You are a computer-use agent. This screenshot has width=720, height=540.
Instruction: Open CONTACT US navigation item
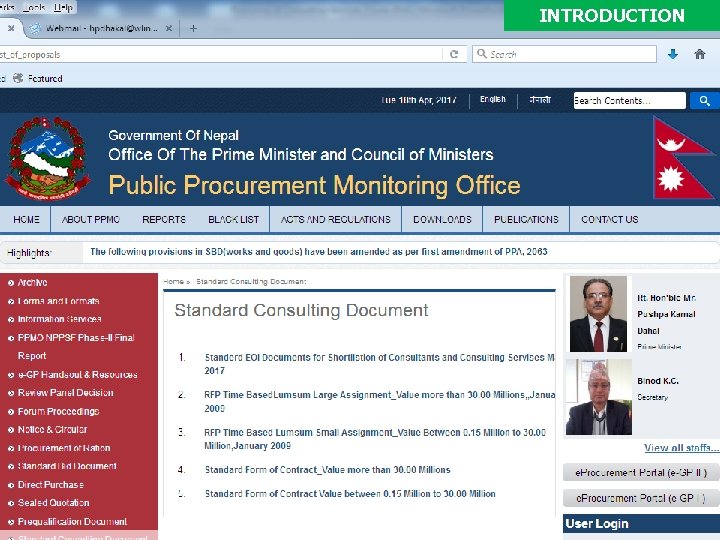click(x=610, y=219)
